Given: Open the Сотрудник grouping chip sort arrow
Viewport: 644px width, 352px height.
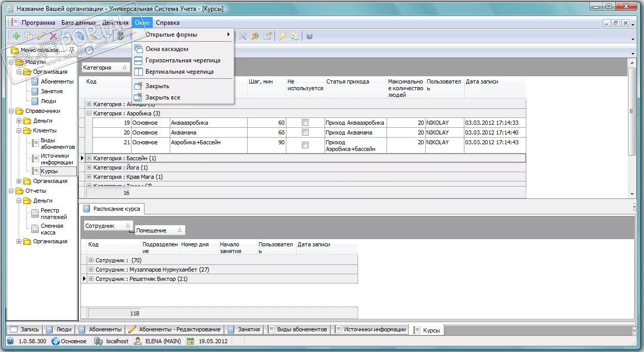Looking at the screenshot, I should (x=127, y=226).
